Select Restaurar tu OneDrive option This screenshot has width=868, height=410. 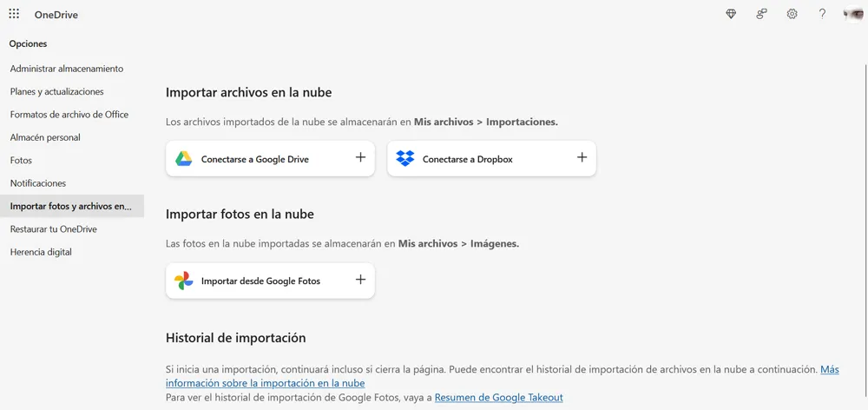pyautogui.click(x=53, y=229)
